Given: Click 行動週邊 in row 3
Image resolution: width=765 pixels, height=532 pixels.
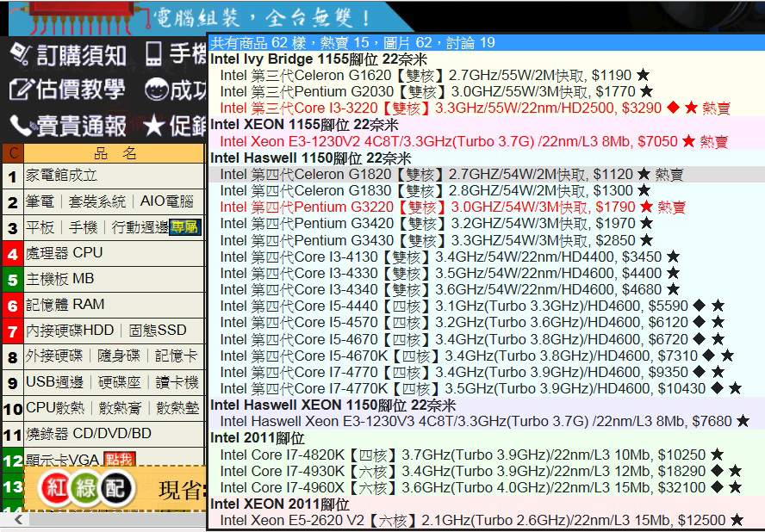Looking at the screenshot, I should pos(140,227).
